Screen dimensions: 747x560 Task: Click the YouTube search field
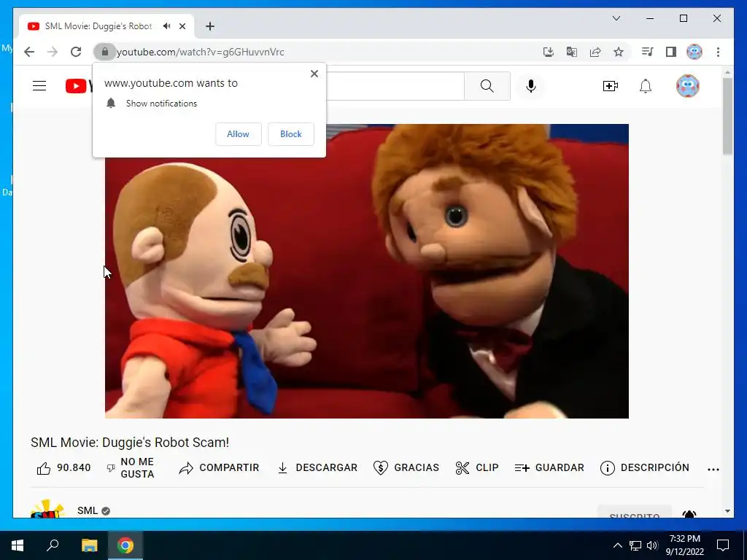395,86
